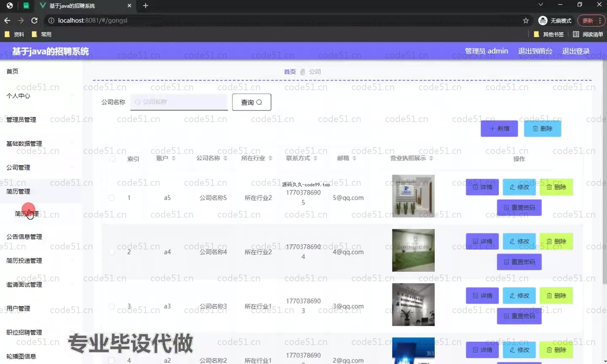Sort by the 邮箱 column arrows
This screenshot has height=364, width=607.
354,158
